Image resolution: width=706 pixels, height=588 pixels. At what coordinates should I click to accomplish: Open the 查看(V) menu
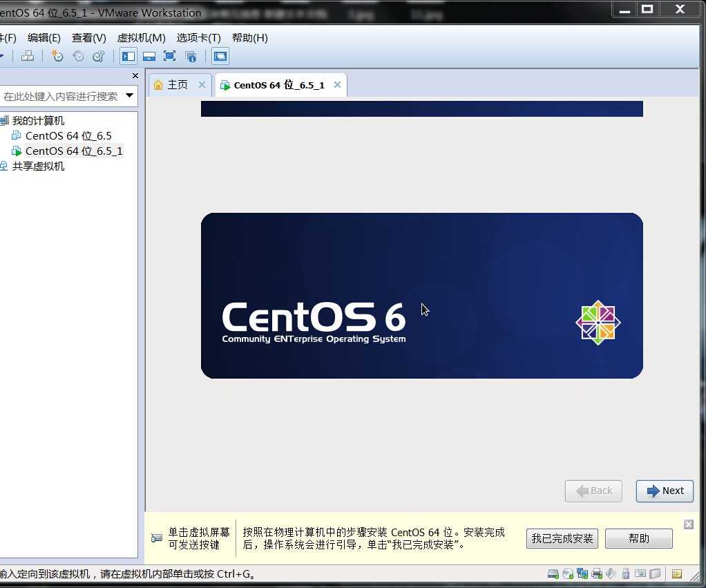(x=88, y=38)
